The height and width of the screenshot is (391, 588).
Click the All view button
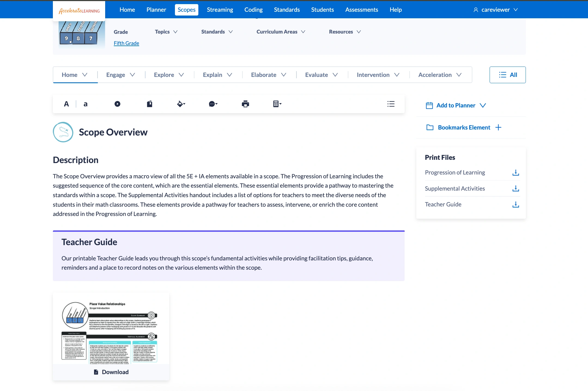coord(507,75)
